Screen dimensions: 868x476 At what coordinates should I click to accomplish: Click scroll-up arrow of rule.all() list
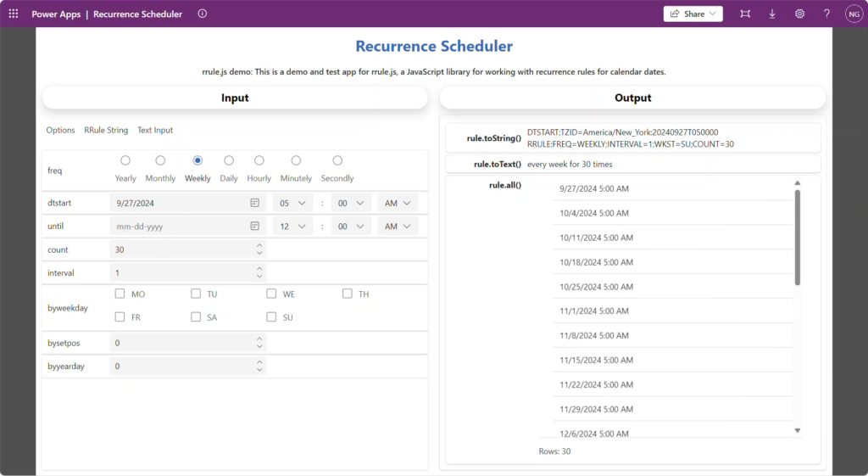[x=798, y=183]
